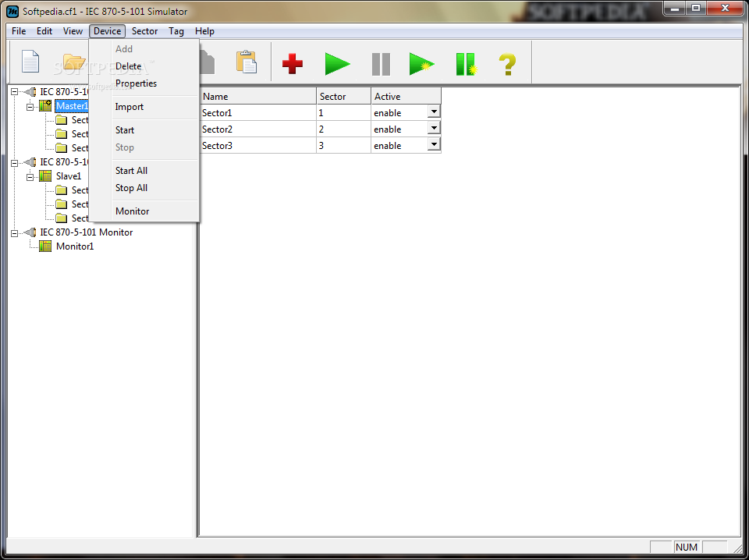This screenshot has width=749, height=560.
Task: Open the Tag menu
Action: tap(176, 31)
